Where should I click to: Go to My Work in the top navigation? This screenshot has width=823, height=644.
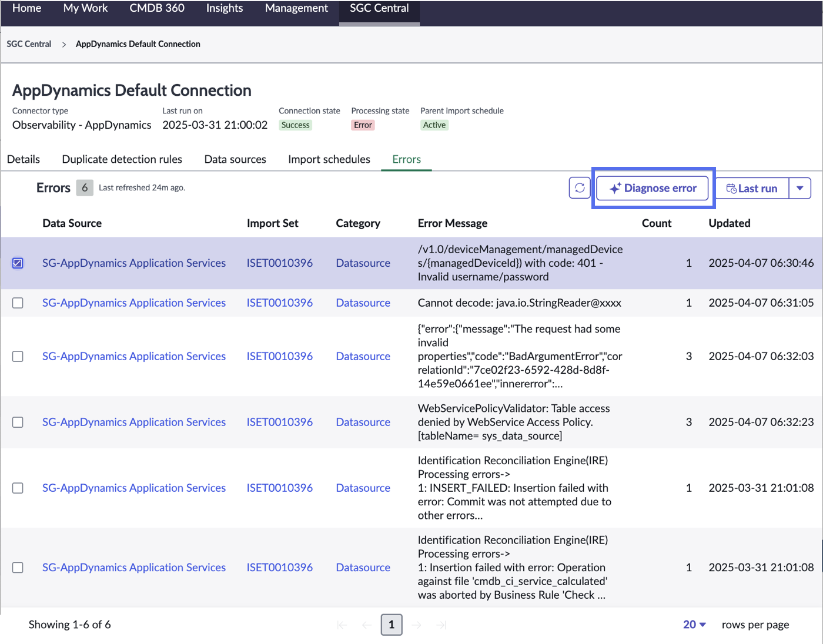click(x=86, y=8)
